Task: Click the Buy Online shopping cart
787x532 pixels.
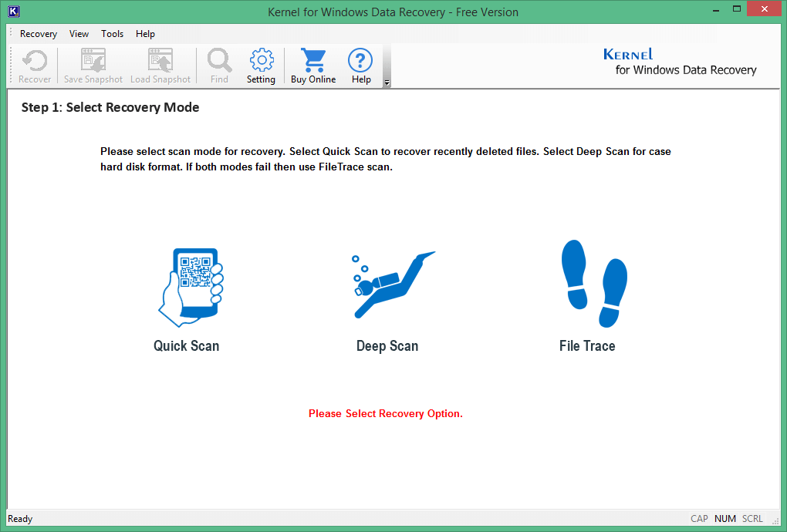Action: pos(313,60)
